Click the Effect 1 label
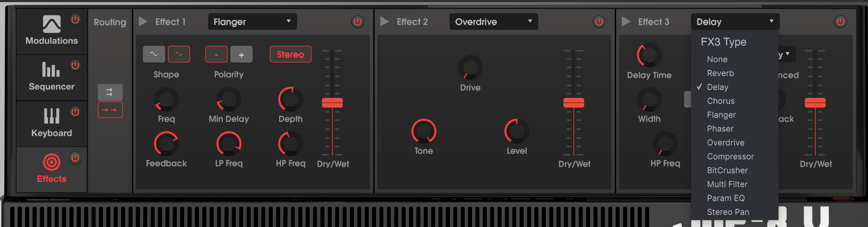Image resolution: width=868 pixels, height=227 pixels. [x=170, y=22]
